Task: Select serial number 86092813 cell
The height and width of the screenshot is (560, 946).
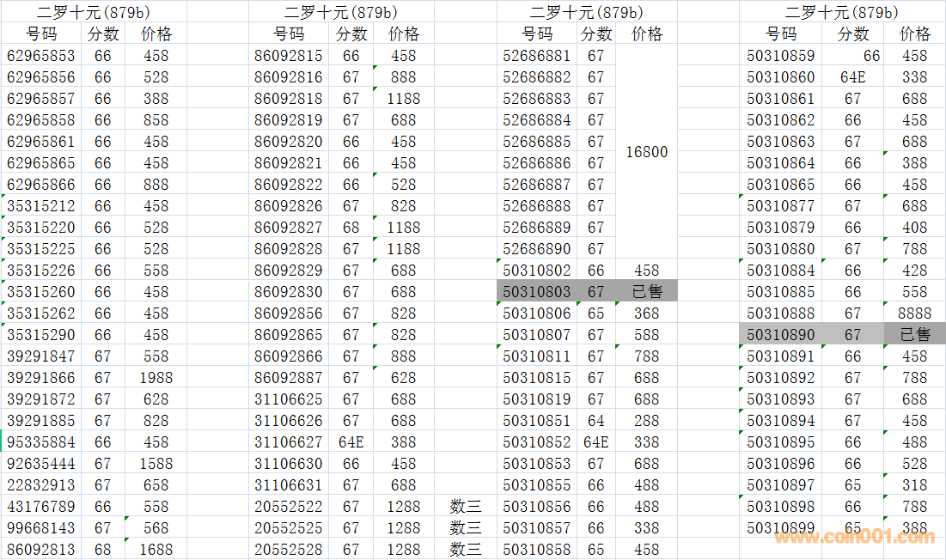Action: 41,550
